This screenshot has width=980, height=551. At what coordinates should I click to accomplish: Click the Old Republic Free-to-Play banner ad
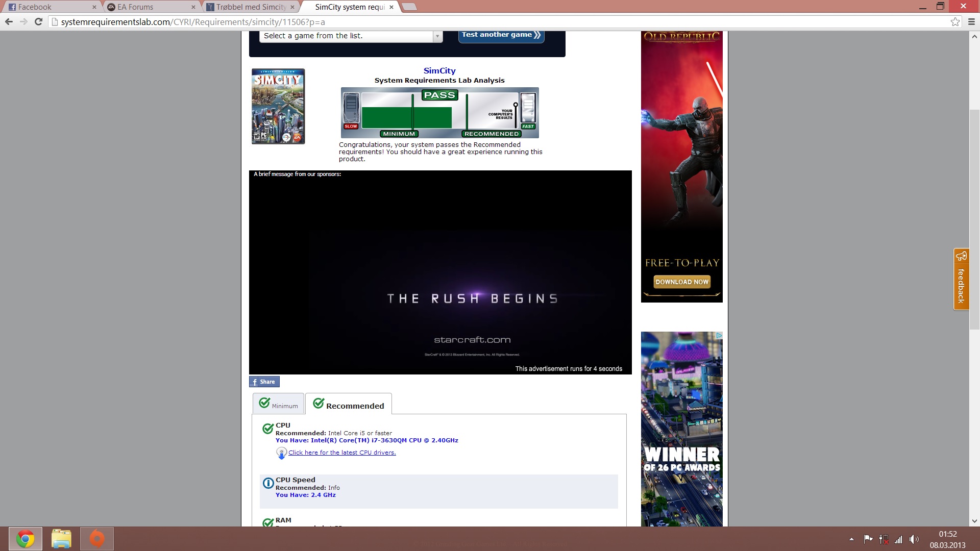[x=682, y=167]
